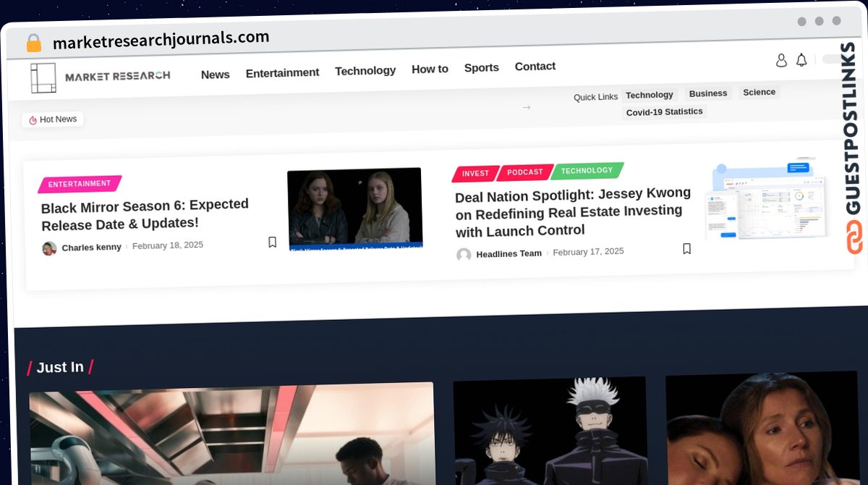Open the user account icon

point(781,61)
